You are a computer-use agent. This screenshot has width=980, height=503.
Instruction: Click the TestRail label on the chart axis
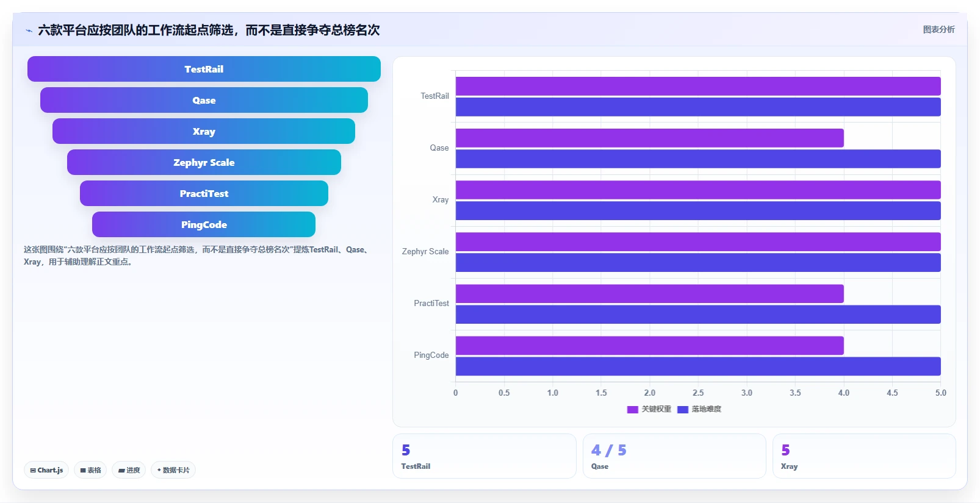[434, 96]
